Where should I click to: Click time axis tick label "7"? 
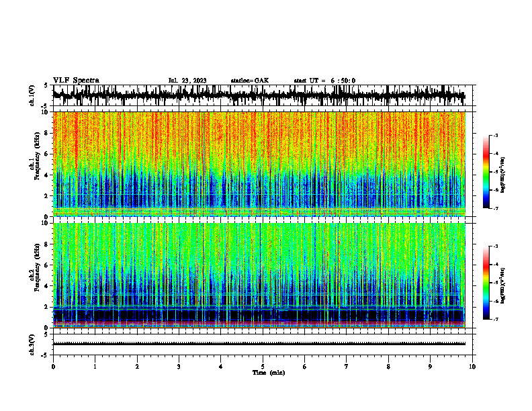click(x=347, y=367)
